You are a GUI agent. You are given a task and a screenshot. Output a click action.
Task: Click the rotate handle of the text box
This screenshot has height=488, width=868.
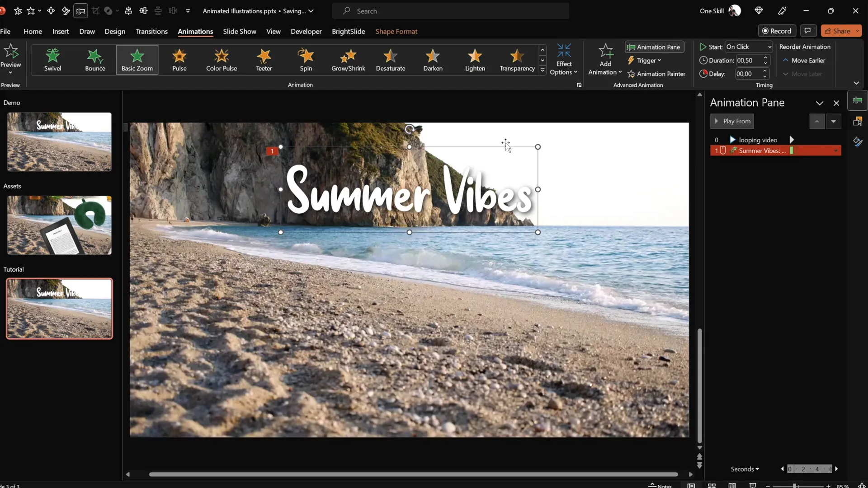409,129
